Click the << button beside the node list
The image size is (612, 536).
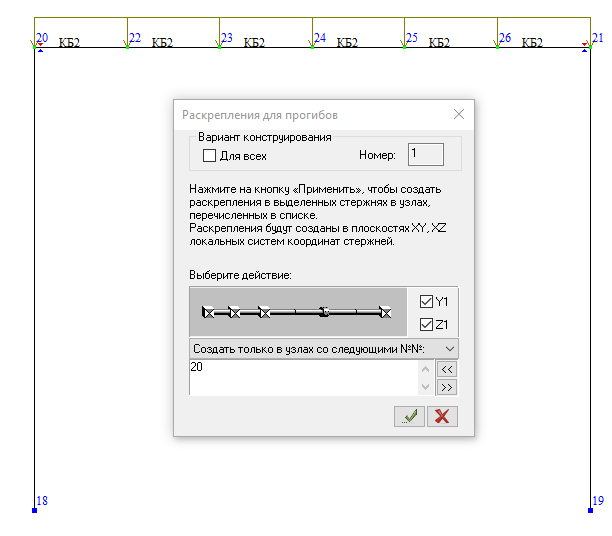(x=447, y=369)
